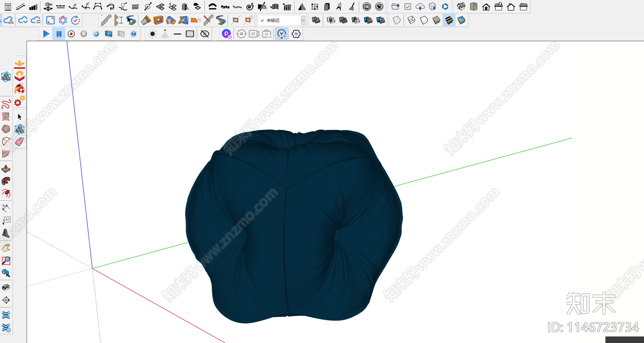The image size is (644, 343).
Task: Click the Solid Tools subtract icon
Action: click(x=356, y=20)
